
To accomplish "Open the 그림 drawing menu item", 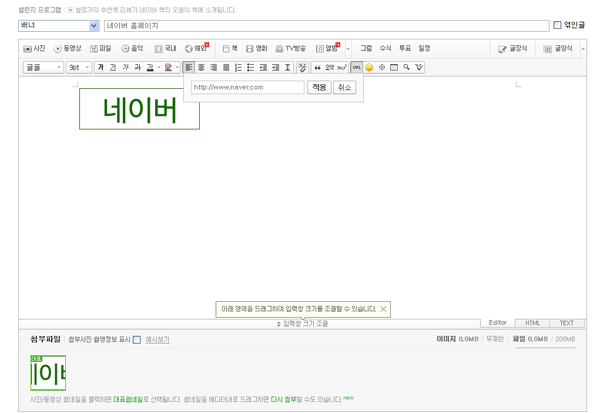I will (x=366, y=48).
